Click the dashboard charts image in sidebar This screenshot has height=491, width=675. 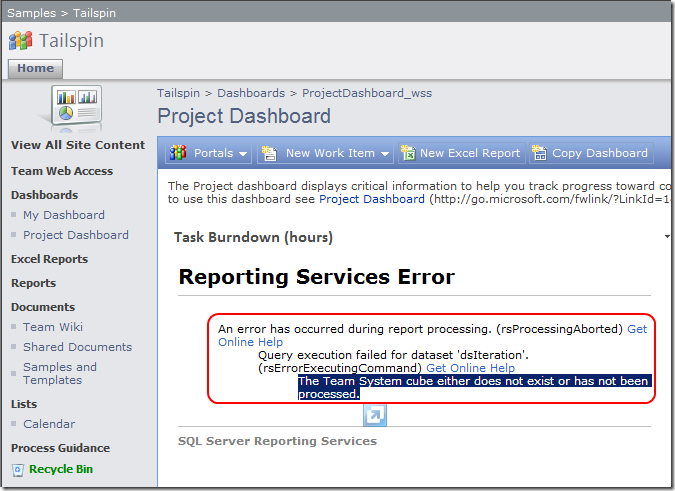[x=76, y=108]
